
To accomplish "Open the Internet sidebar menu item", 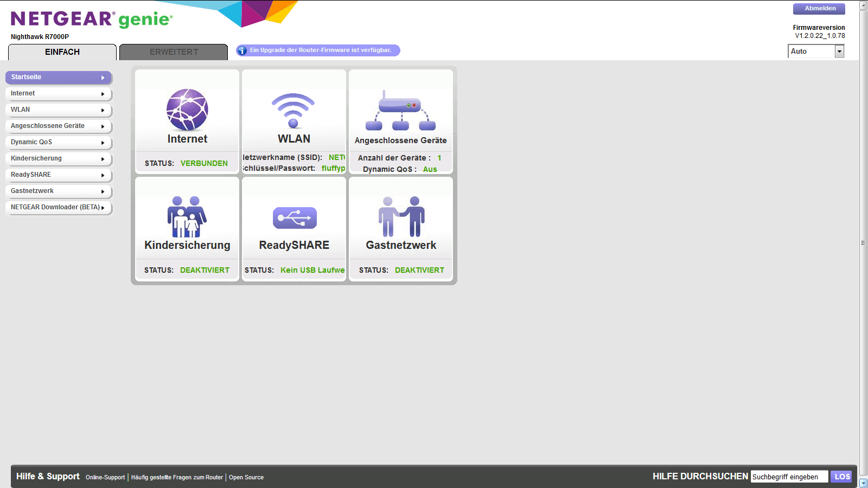I will click(59, 94).
